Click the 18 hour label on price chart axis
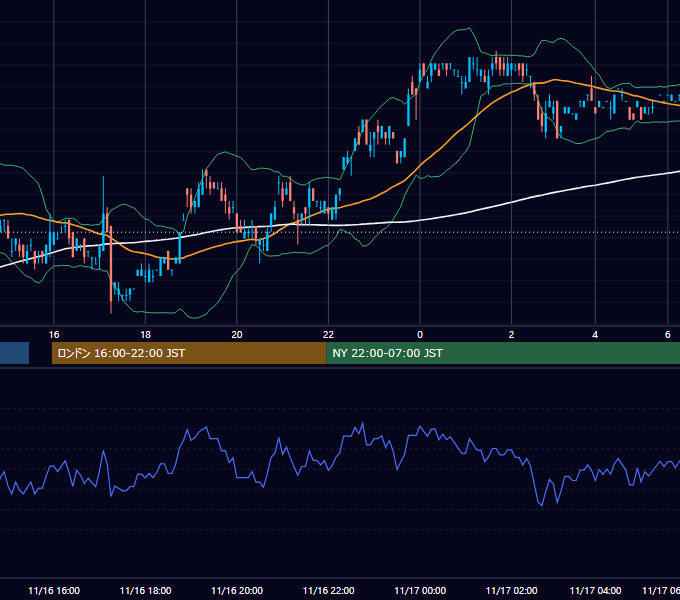 [145, 335]
